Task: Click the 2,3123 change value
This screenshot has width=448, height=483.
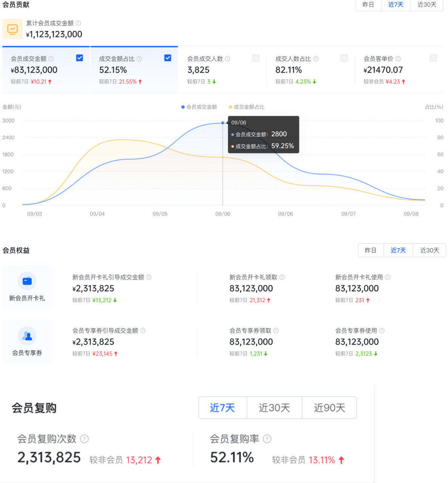Action: 363,354
